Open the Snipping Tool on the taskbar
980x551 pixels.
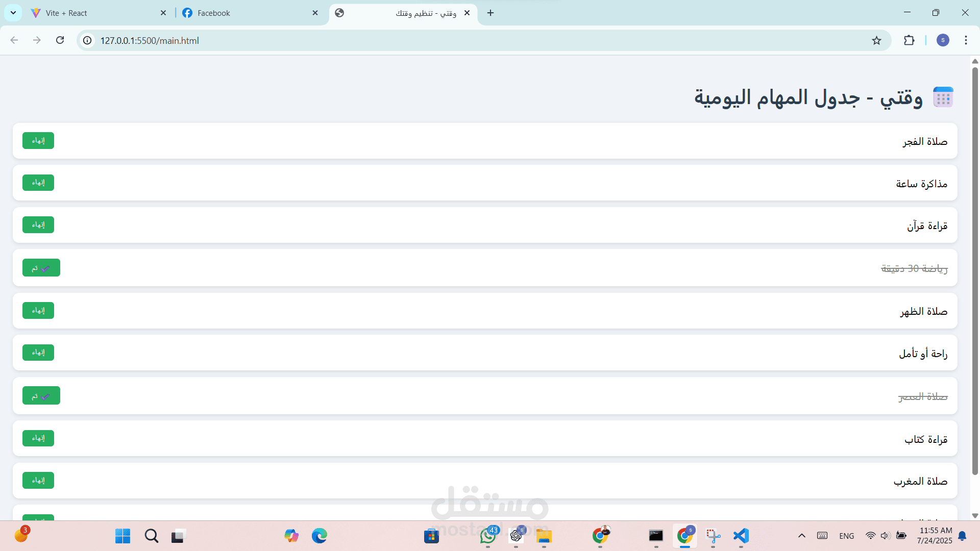tap(713, 536)
